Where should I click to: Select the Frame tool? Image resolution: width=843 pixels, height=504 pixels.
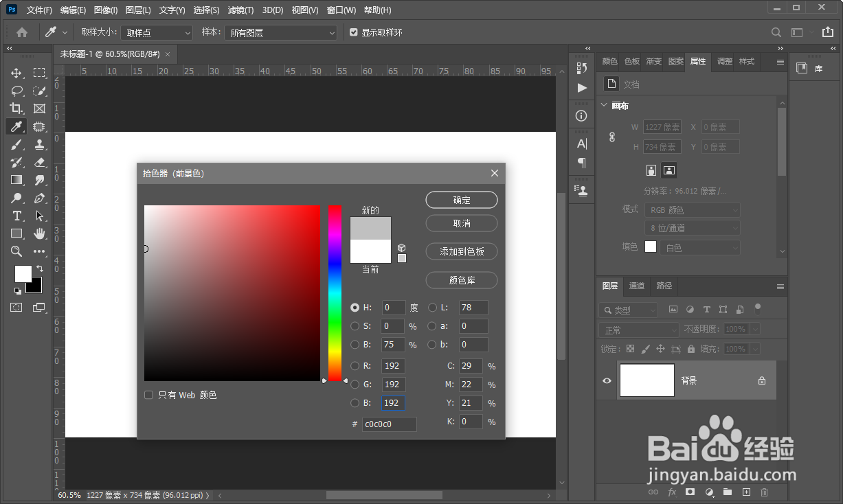pos(39,108)
